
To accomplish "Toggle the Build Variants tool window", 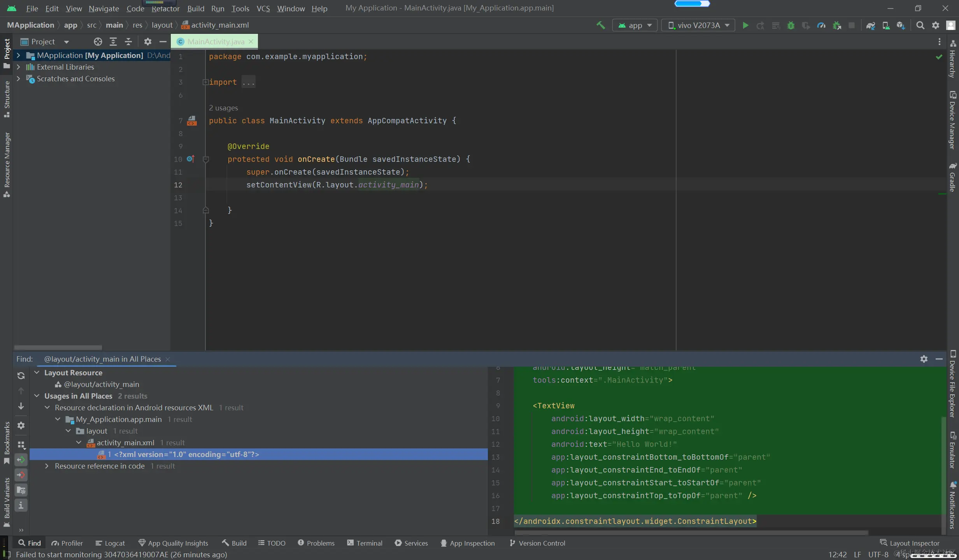I will (x=7, y=502).
